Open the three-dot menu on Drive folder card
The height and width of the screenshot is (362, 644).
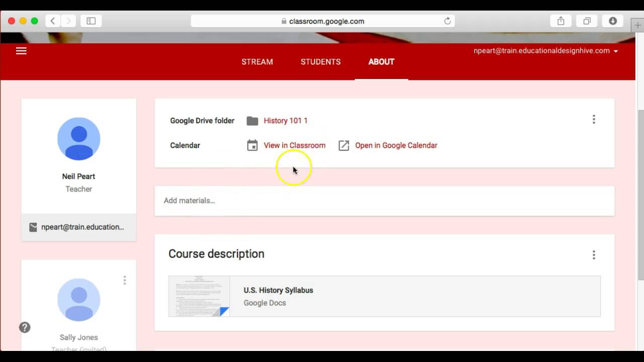point(594,120)
